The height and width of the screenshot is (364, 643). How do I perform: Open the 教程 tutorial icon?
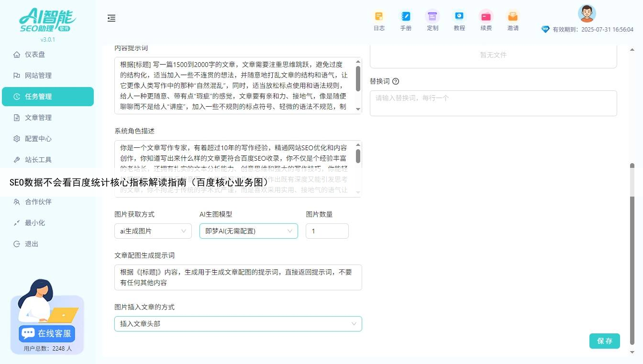pos(459,17)
